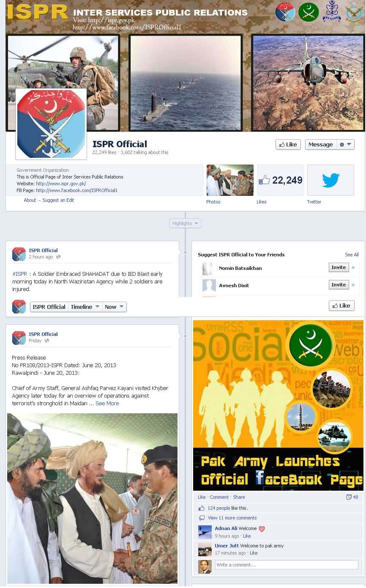
Task: View 11 more comments on launch post
Action: (232, 518)
